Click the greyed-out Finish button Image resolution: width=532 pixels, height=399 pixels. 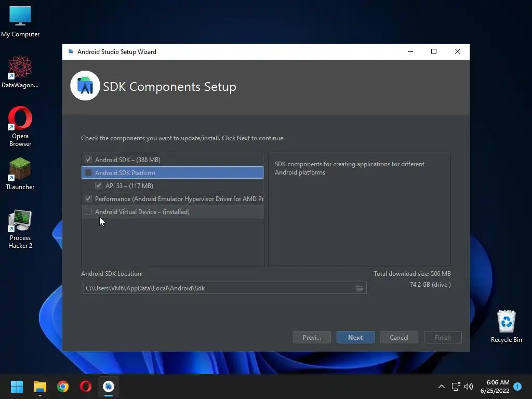(443, 337)
